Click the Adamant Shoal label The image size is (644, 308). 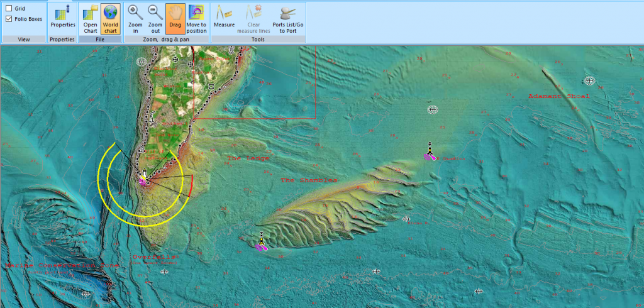tap(558, 96)
